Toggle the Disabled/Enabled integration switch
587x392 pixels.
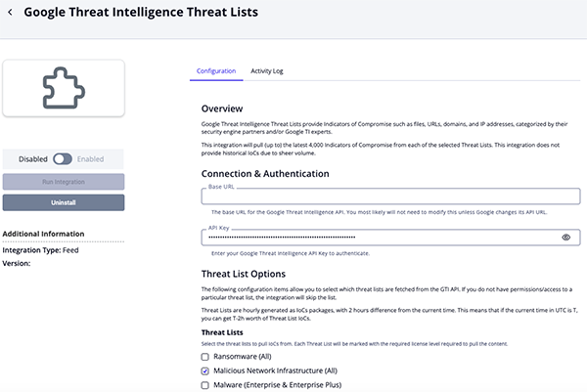coord(63,159)
